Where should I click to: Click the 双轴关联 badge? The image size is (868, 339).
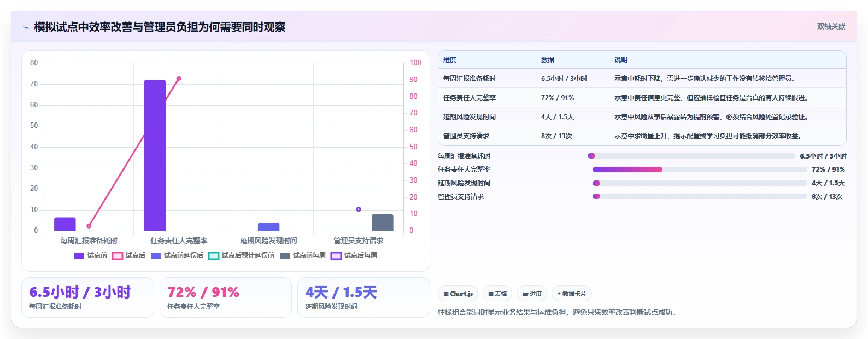(831, 26)
